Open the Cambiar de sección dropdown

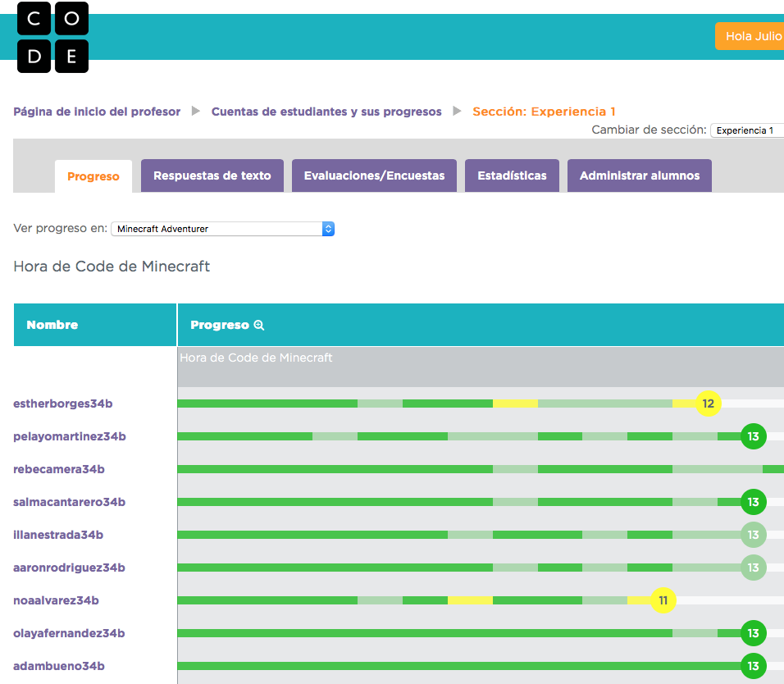pos(747,130)
